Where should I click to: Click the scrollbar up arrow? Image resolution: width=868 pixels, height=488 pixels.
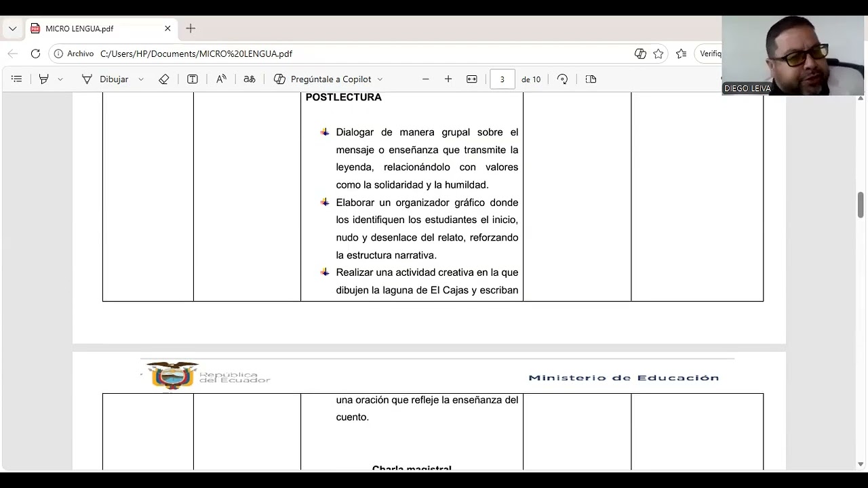pyautogui.click(x=861, y=98)
